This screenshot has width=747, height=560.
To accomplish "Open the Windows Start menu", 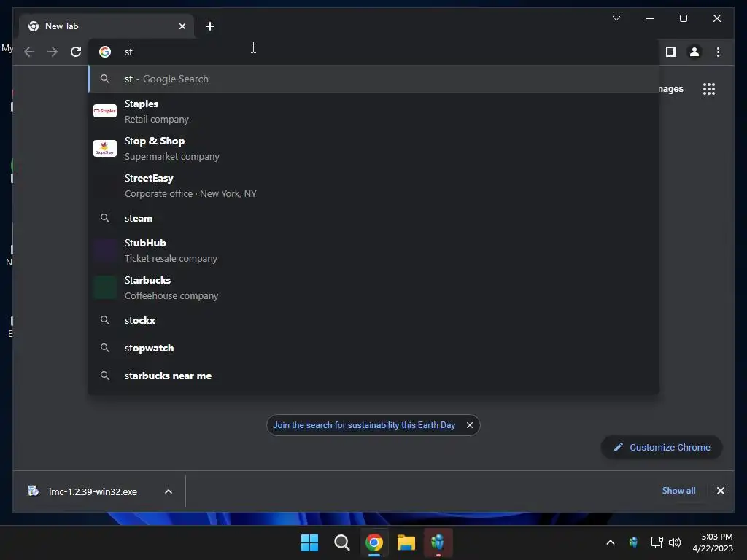I will (x=309, y=542).
